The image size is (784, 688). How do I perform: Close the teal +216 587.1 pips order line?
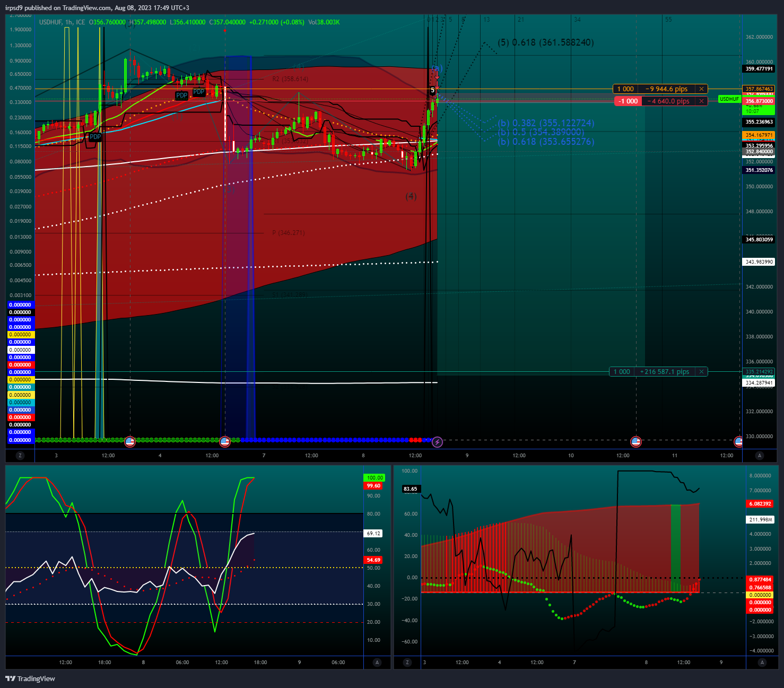coord(701,372)
